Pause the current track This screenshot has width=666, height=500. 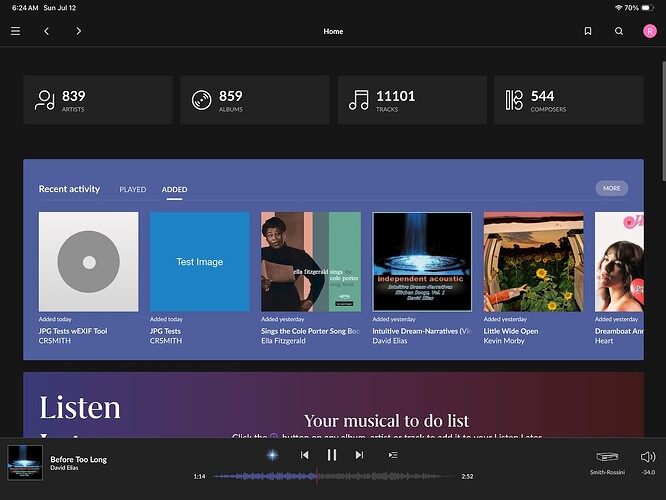coord(332,455)
